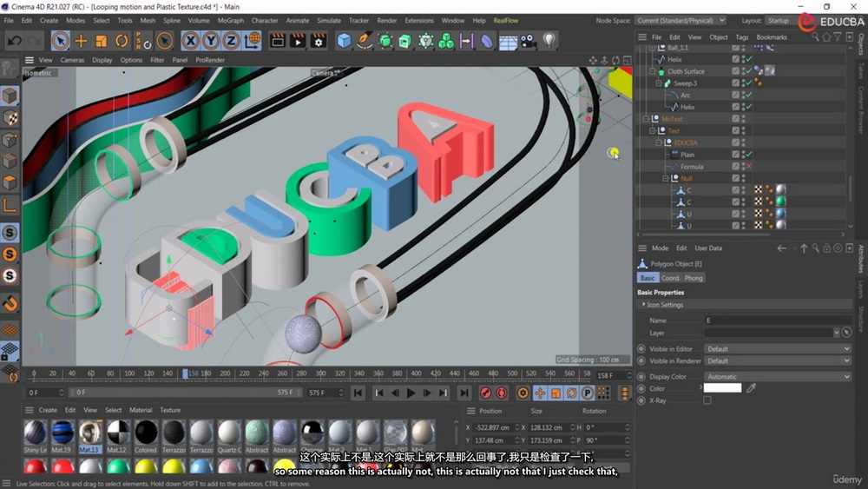Click the Light bulb icon
868x489 pixels.
(549, 41)
